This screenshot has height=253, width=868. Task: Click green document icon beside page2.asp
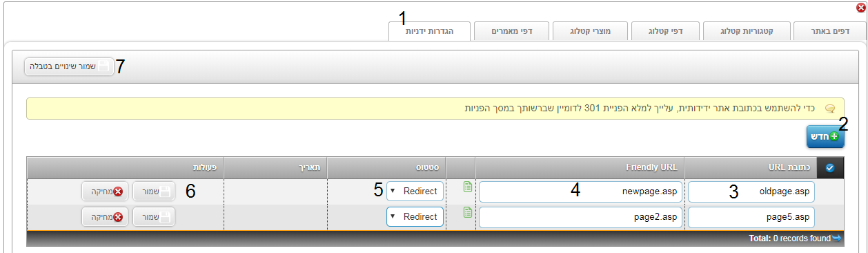coord(468,212)
